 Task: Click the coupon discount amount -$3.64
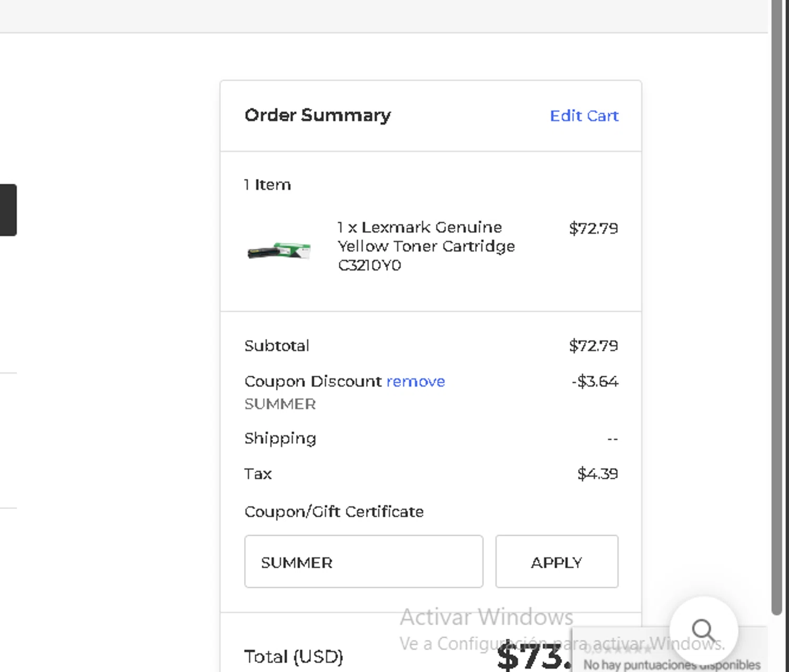pyautogui.click(x=595, y=382)
